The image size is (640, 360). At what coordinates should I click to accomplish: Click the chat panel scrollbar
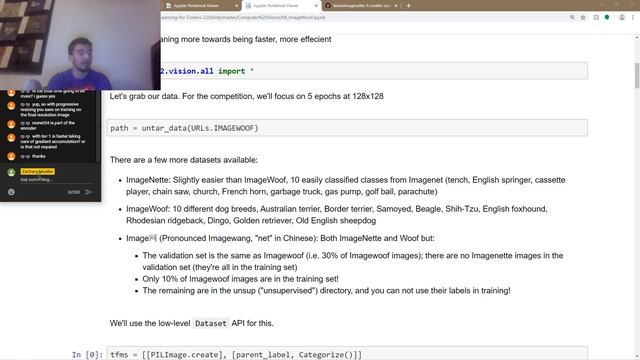pos(98,127)
